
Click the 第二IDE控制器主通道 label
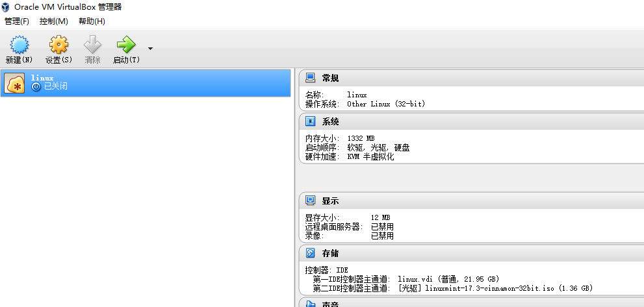[352, 288]
